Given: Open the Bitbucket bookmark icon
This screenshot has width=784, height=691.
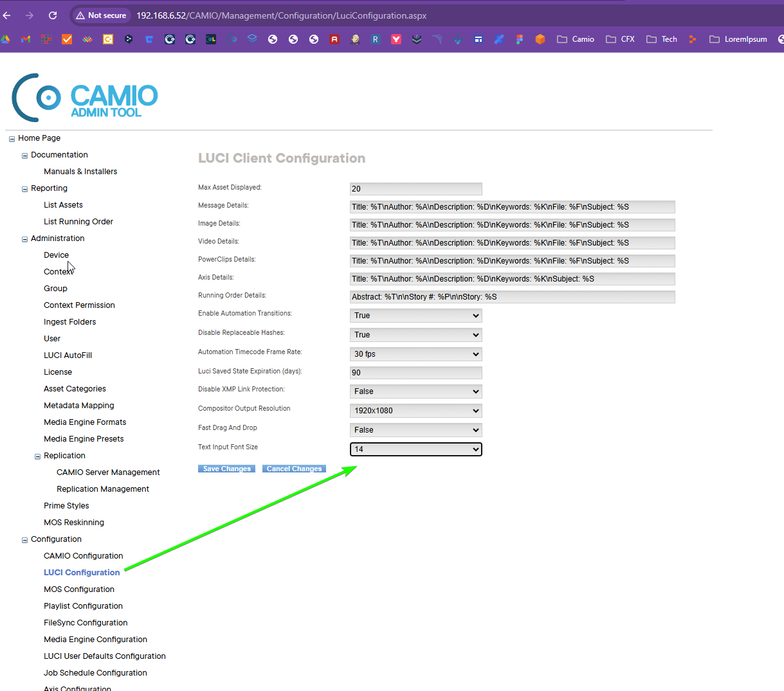Looking at the screenshot, I should click(x=149, y=39).
